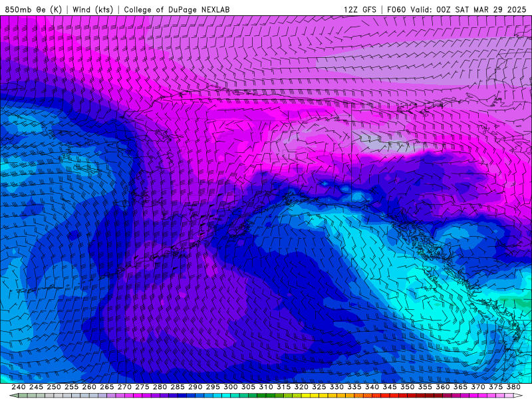532x399 pixels.
Task: Select the 280 legend value
Action: pos(160,387)
